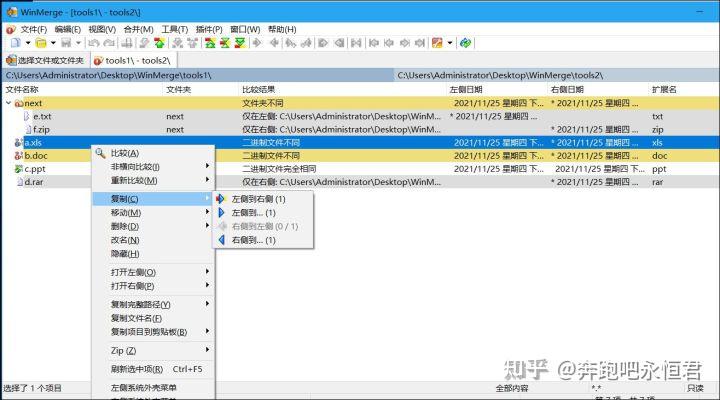Image resolution: width=720 pixels, height=400 pixels.
Task: Select the next folder row
Action: coord(360,103)
